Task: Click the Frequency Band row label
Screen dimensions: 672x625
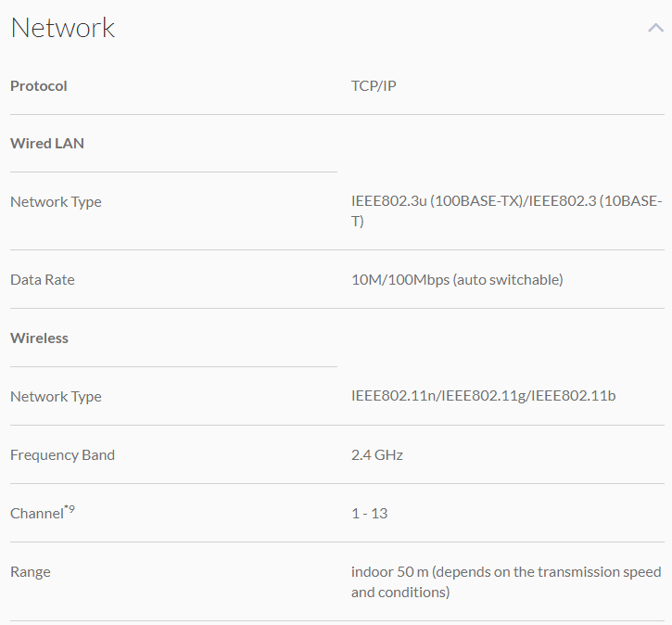Action: click(x=62, y=455)
